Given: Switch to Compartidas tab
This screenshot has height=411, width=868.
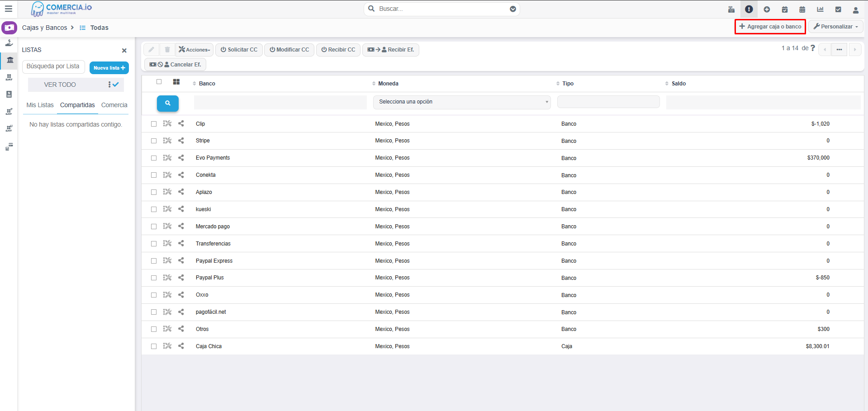Looking at the screenshot, I should (x=77, y=105).
